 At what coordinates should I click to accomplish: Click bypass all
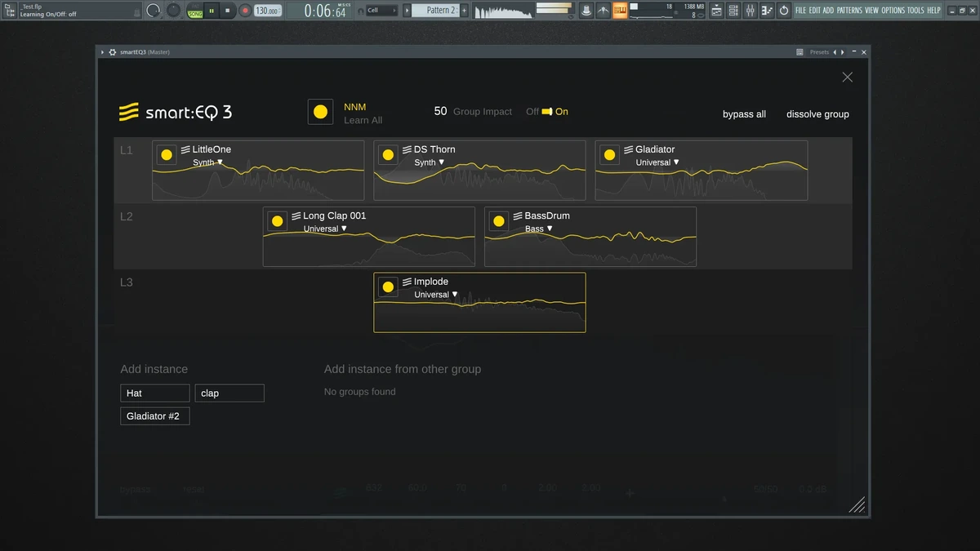[x=744, y=114]
